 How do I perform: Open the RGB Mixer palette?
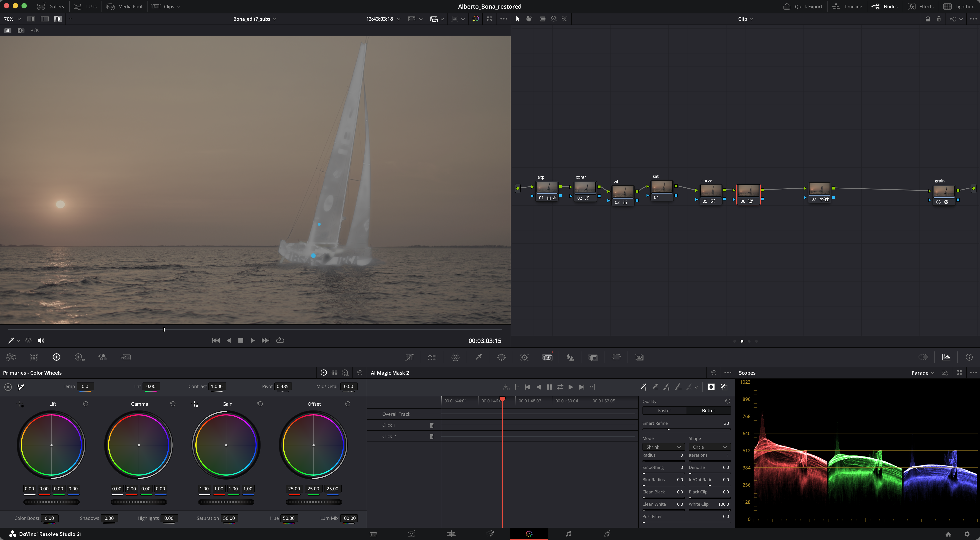pos(102,357)
